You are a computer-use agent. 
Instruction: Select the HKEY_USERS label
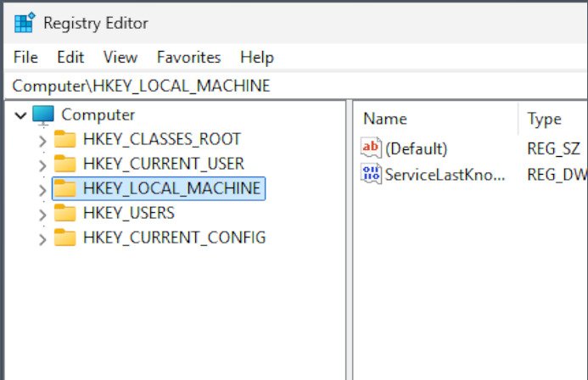[x=129, y=213]
